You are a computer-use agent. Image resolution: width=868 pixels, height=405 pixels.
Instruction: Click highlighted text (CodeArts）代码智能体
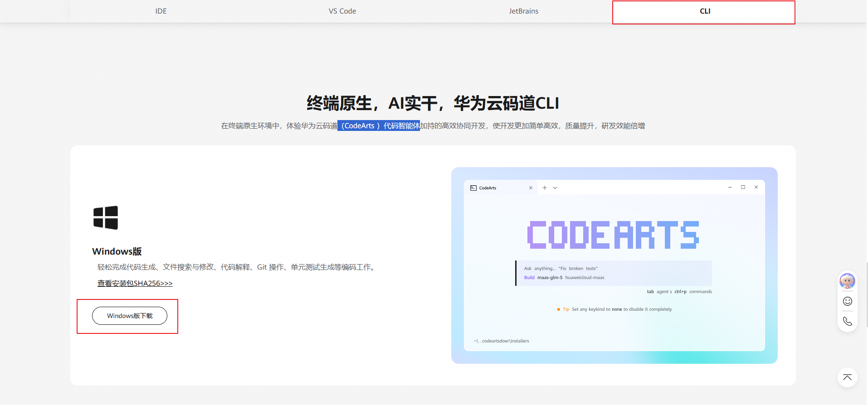point(379,125)
